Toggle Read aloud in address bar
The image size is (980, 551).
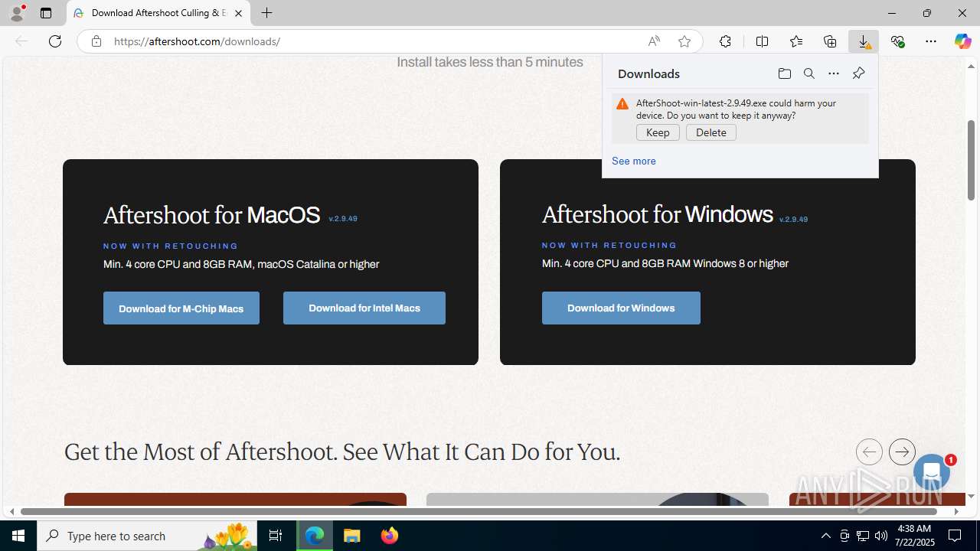pyautogui.click(x=654, y=41)
